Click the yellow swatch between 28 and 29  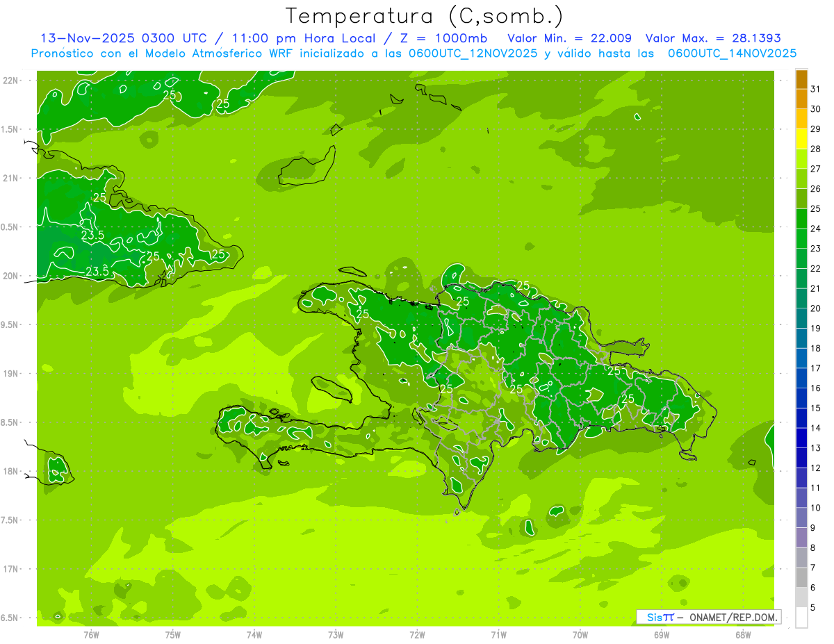(x=801, y=139)
